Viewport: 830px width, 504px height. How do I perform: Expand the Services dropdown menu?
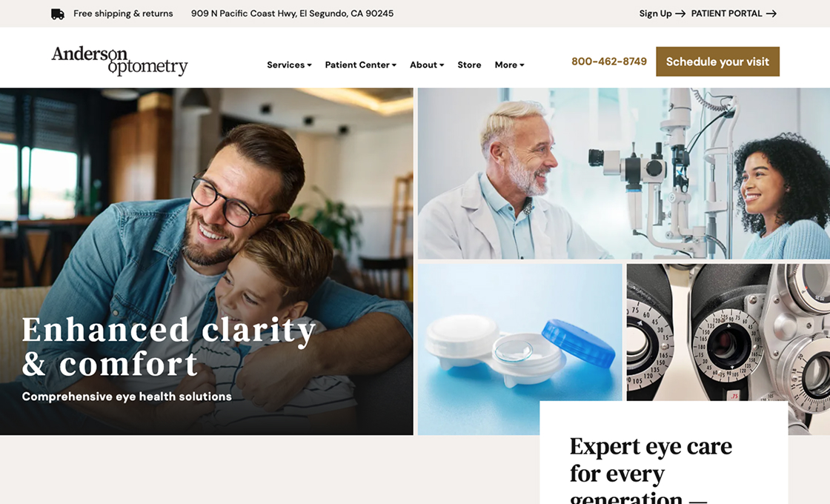coord(289,64)
